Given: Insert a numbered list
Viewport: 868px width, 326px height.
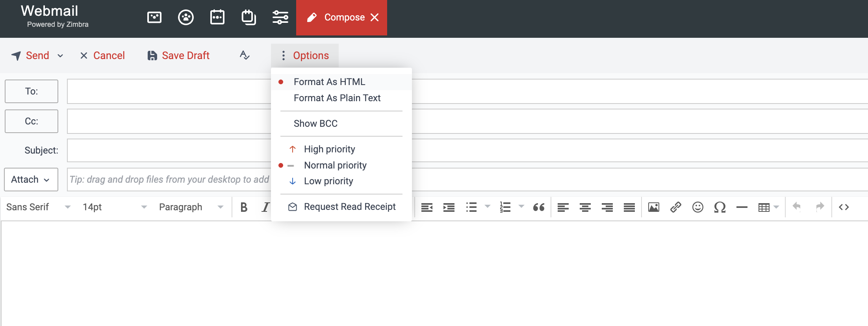Looking at the screenshot, I should (505, 207).
